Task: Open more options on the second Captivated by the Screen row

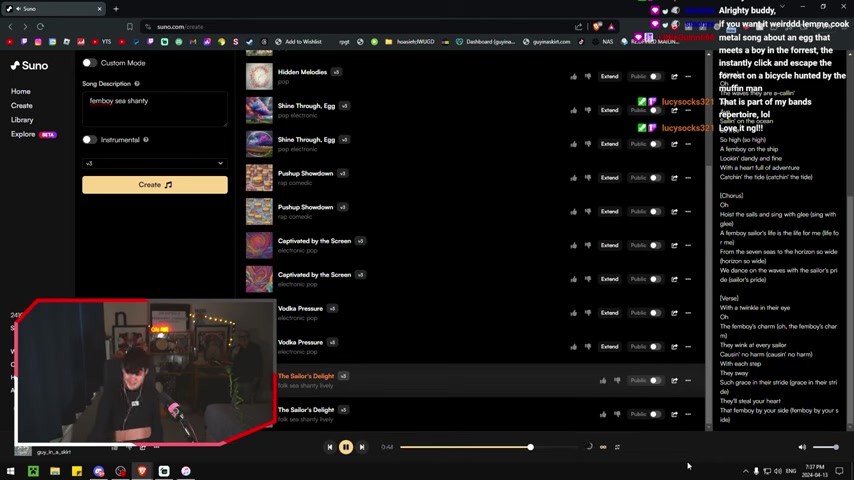Action: click(x=688, y=279)
